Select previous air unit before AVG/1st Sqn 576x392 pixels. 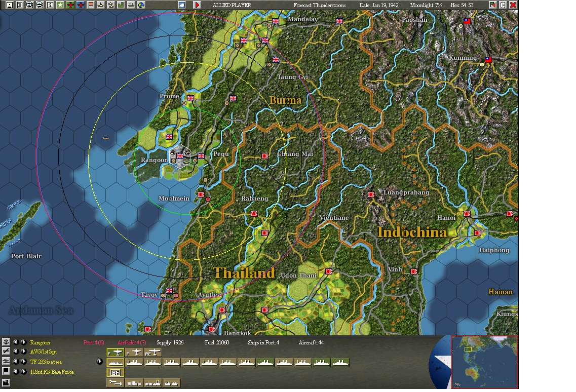click(15, 351)
